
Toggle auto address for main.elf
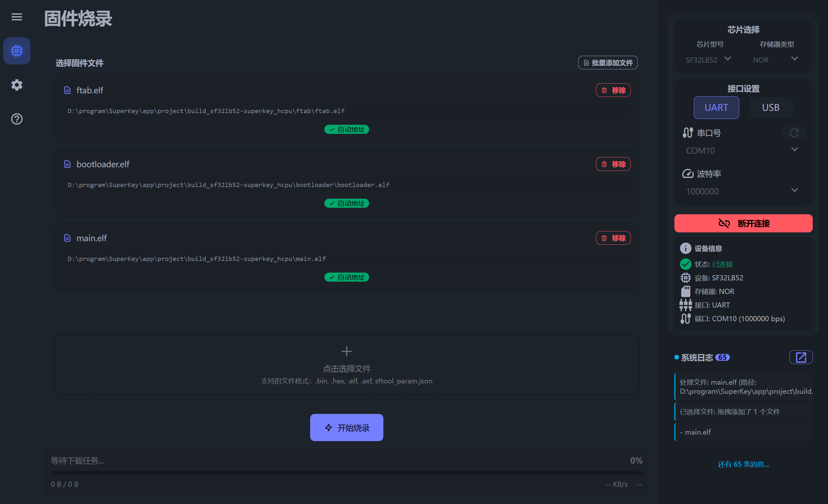[346, 277]
